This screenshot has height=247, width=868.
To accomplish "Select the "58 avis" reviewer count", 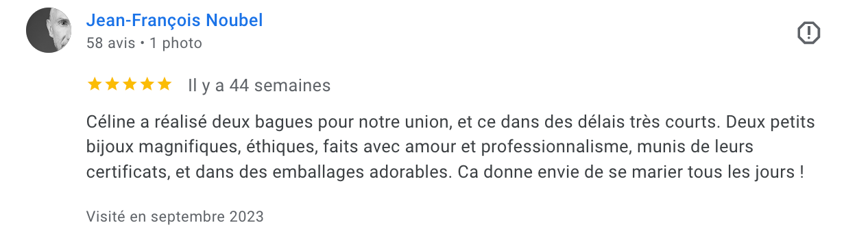I will [x=111, y=43].
